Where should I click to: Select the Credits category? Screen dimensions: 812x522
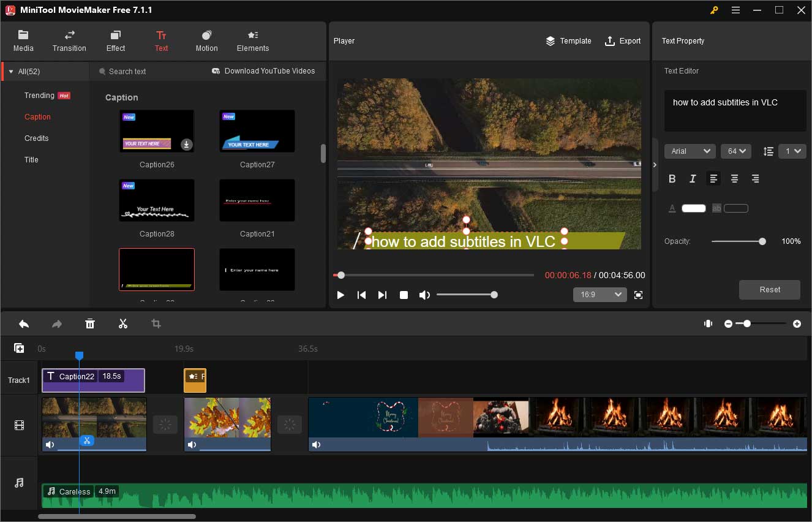point(36,138)
